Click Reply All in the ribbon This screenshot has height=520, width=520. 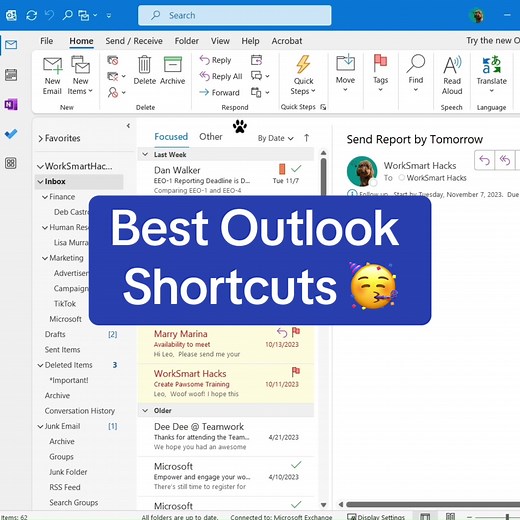(x=221, y=76)
